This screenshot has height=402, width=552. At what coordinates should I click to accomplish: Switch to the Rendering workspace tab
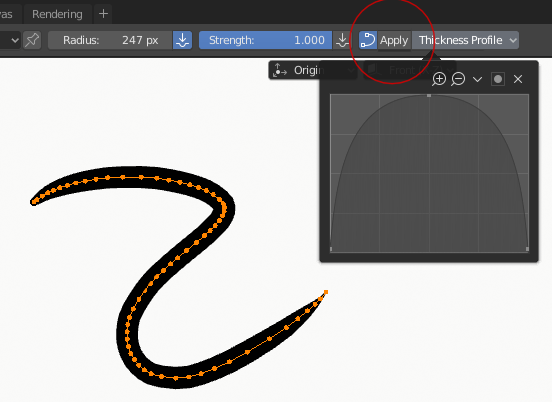point(57,14)
